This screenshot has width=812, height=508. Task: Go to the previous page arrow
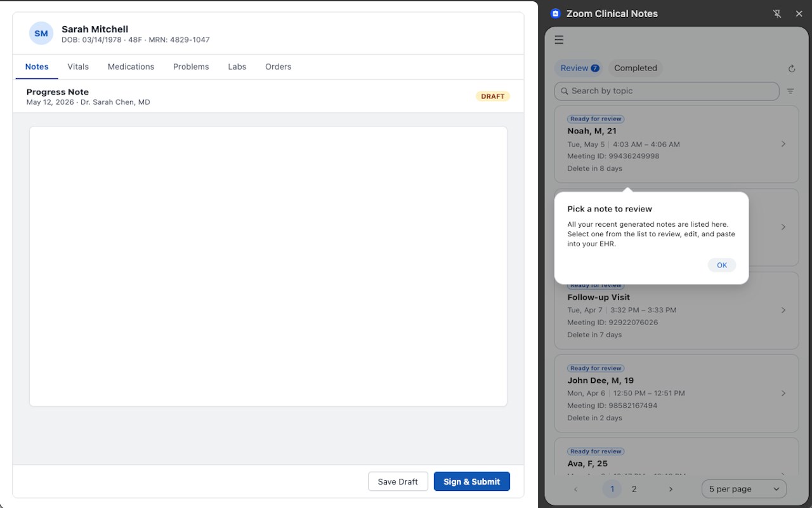576,489
